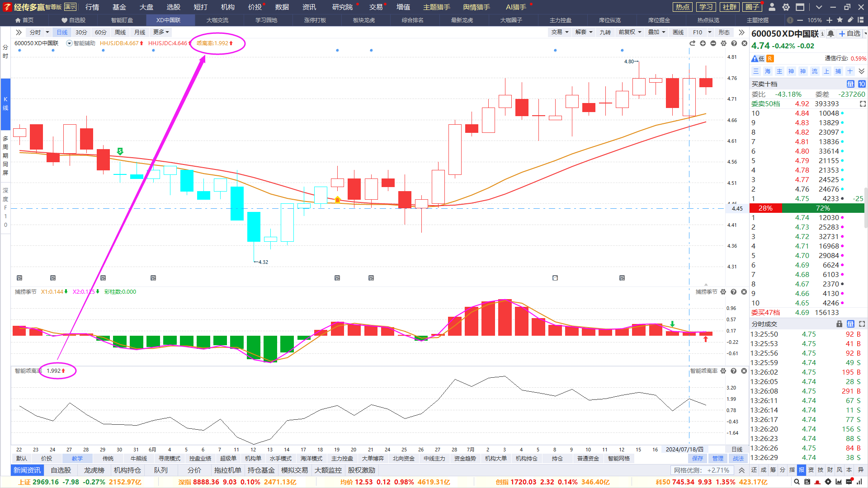This screenshot has width=868, height=488.
Task: Open main chart help question icon
Action: 734,43
